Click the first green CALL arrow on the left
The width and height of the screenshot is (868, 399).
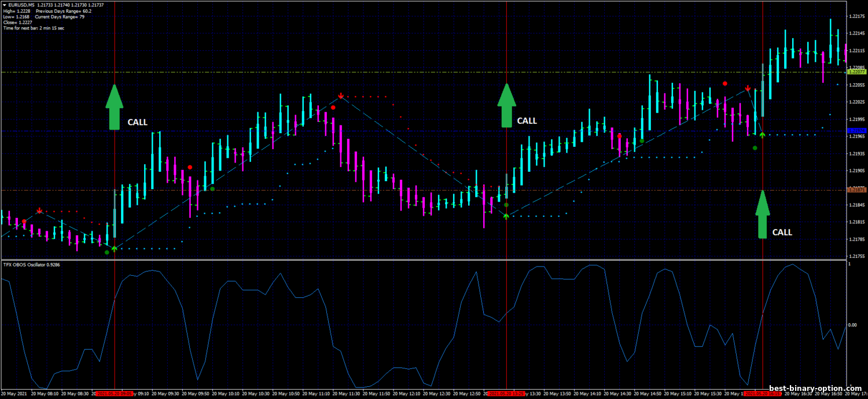click(115, 106)
